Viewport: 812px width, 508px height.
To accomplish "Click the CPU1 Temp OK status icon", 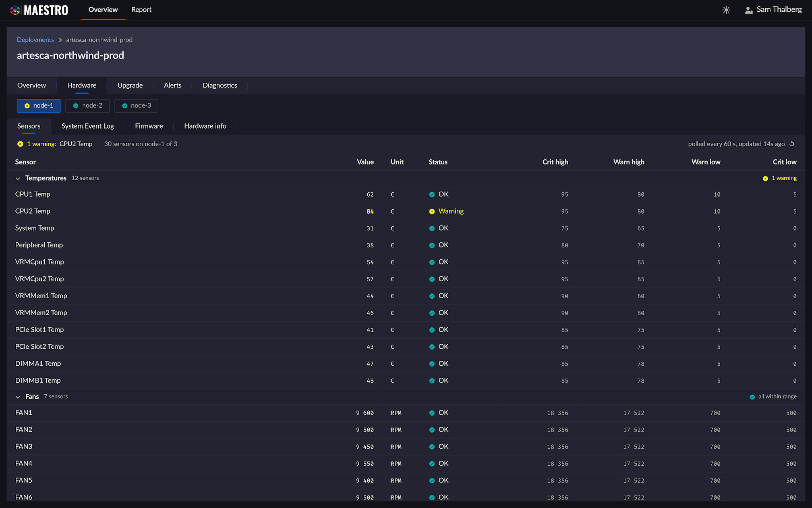I will click(432, 194).
